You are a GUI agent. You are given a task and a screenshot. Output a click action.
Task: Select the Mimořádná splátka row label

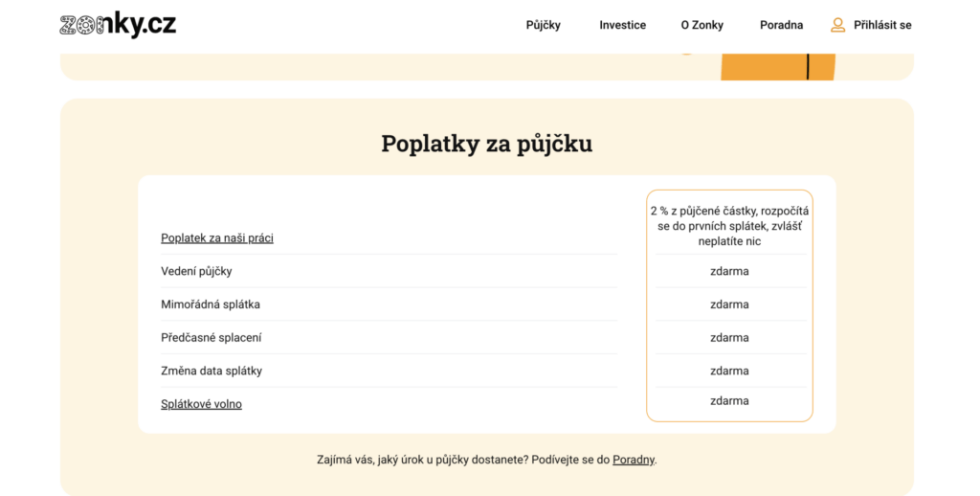tap(211, 304)
